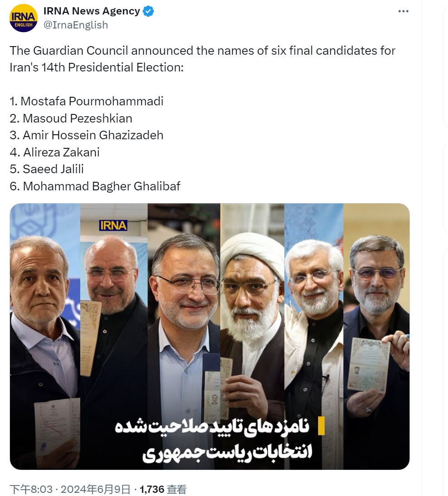Viewport: 448px width, 496px height.
Task: Click the "4. Alireza Zakani" list line
Action: pos(54,152)
